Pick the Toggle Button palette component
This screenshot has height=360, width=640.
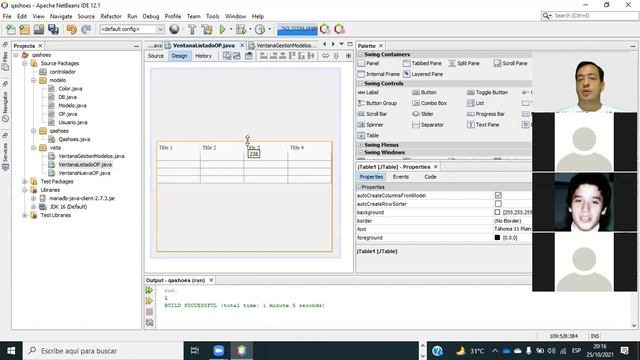point(487,93)
